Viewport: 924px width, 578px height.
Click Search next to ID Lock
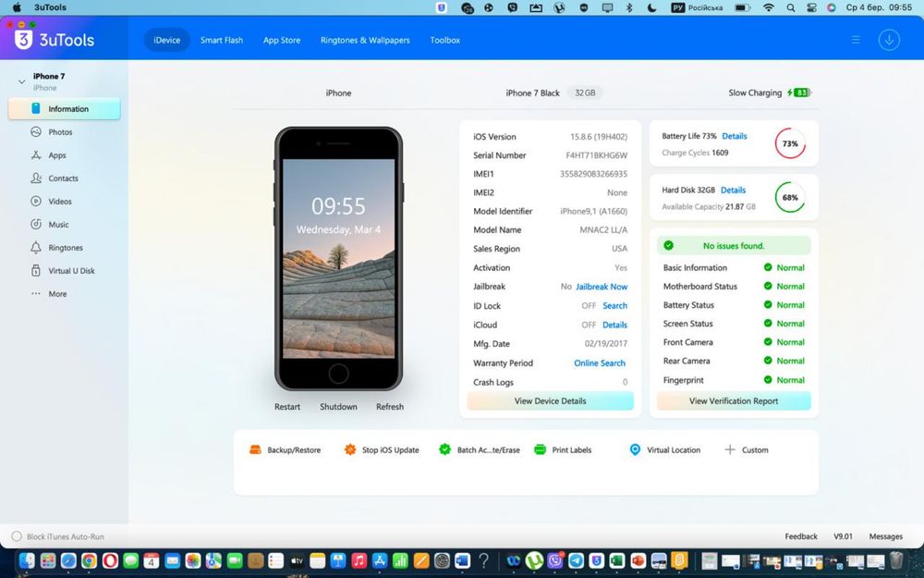tap(614, 305)
